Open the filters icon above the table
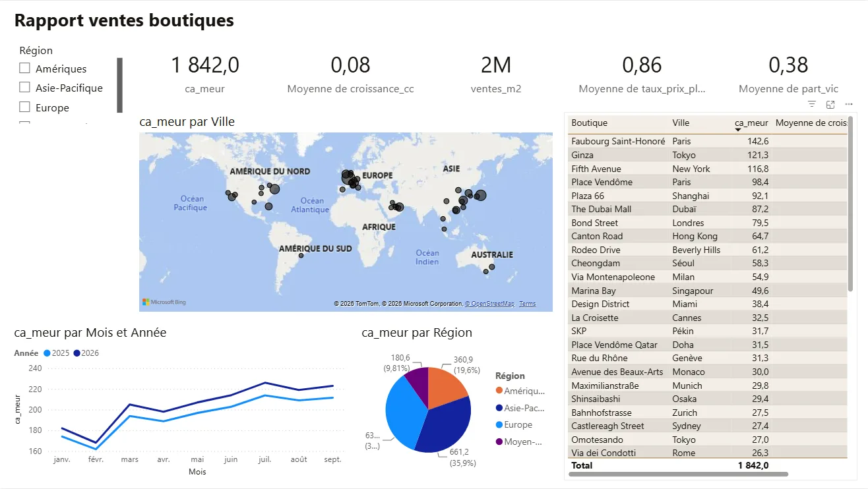868x489 pixels. (x=812, y=104)
